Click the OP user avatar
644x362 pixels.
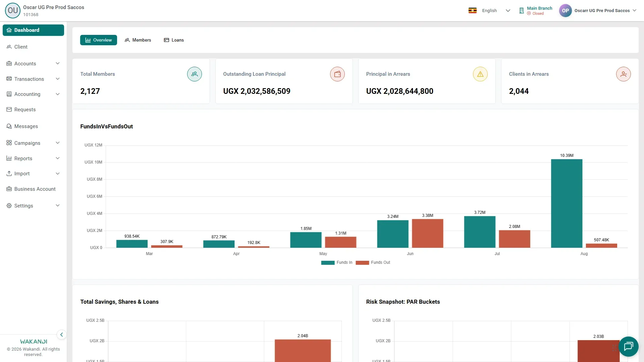tap(566, 10)
